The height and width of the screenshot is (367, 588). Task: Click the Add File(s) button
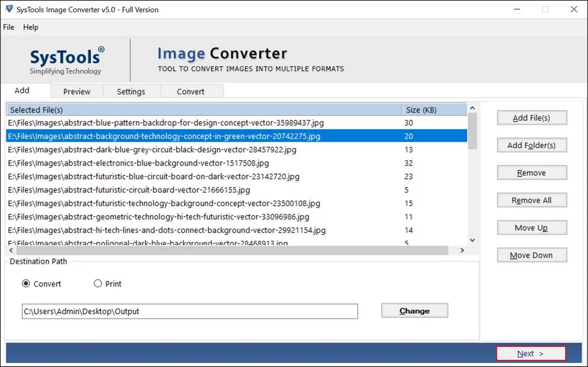pyautogui.click(x=532, y=118)
